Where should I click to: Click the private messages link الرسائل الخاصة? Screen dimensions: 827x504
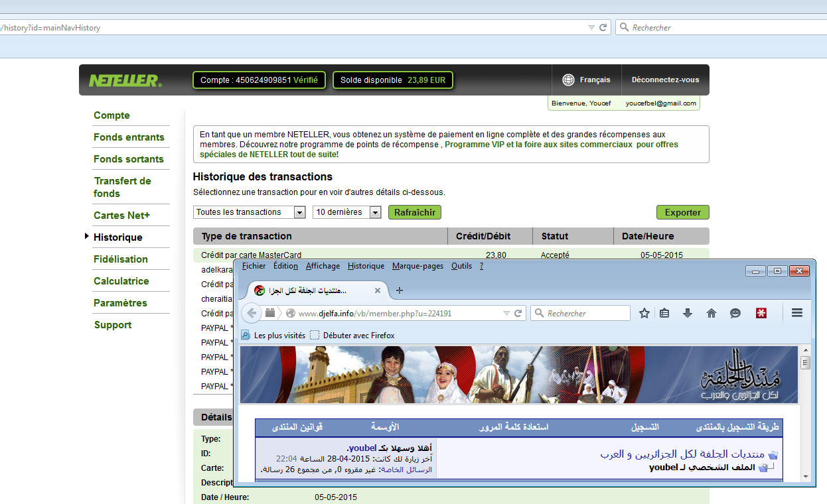point(406,470)
